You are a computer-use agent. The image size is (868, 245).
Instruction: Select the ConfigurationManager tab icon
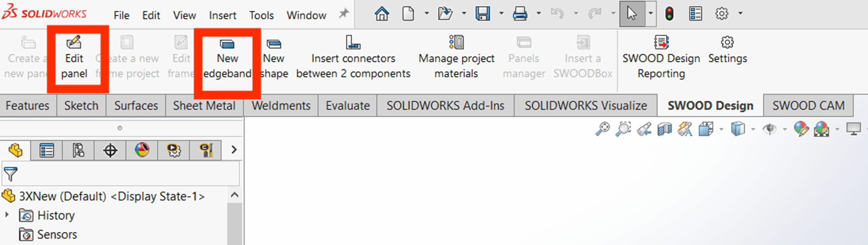[78, 150]
